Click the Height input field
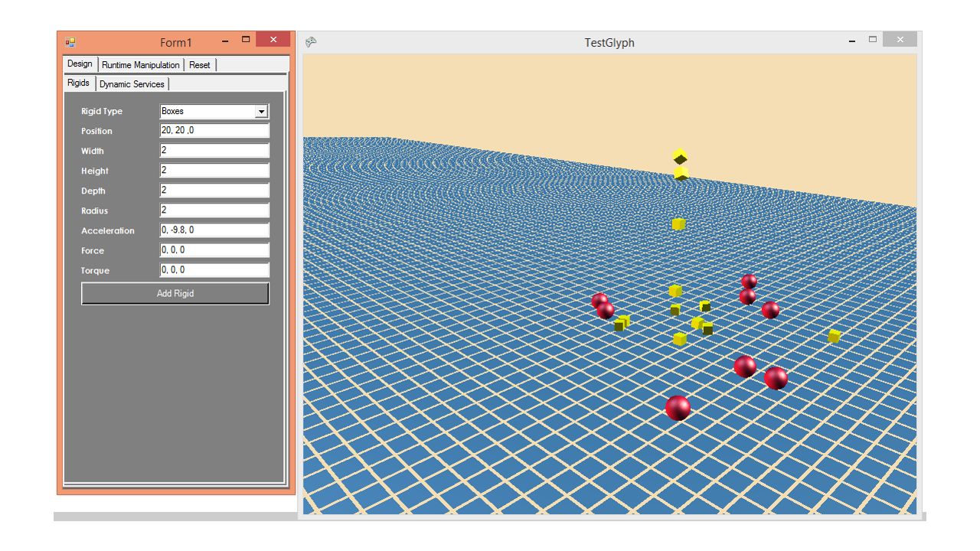Viewport: 980px width, 551px height. pyautogui.click(x=214, y=170)
